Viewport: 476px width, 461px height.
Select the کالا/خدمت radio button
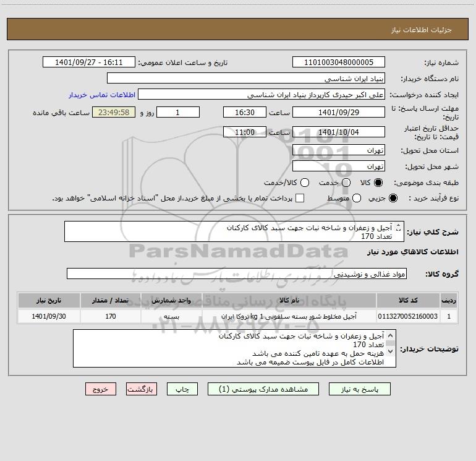305,183
